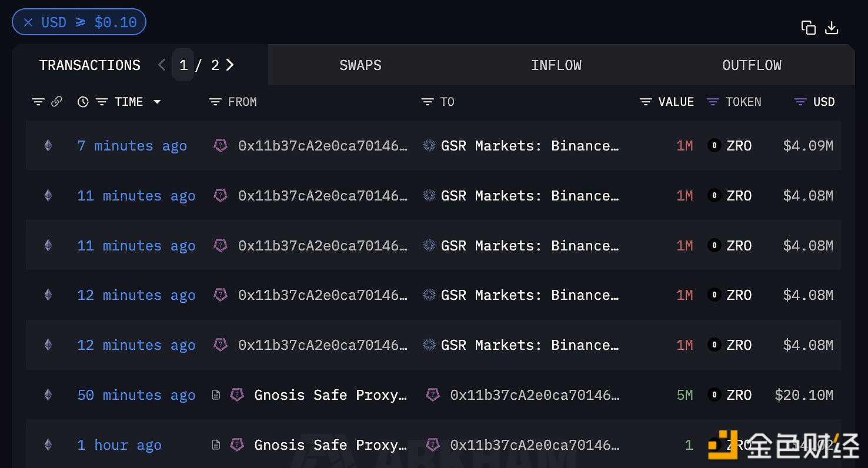Viewport: 868px width, 468px height.
Task: Click Gnosis entity icon in 50 minutes ago row
Action: click(236, 395)
